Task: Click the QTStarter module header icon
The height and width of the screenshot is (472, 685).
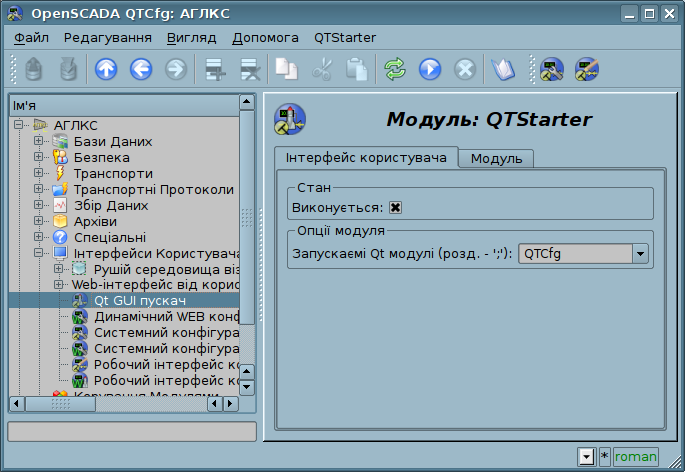Action: (x=290, y=119)
